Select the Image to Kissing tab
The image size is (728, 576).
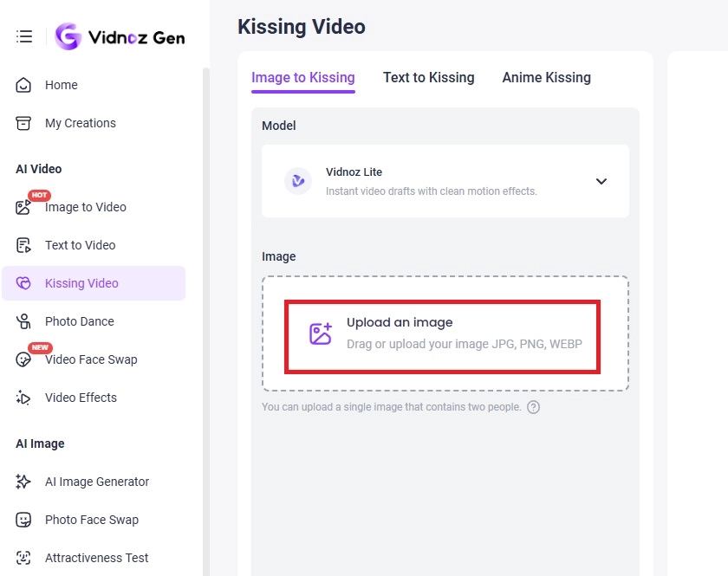(x=302, y=77)
